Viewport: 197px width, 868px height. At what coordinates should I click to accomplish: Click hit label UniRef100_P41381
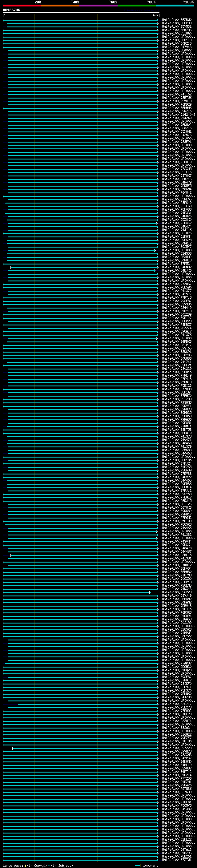[x=177, y=558]
